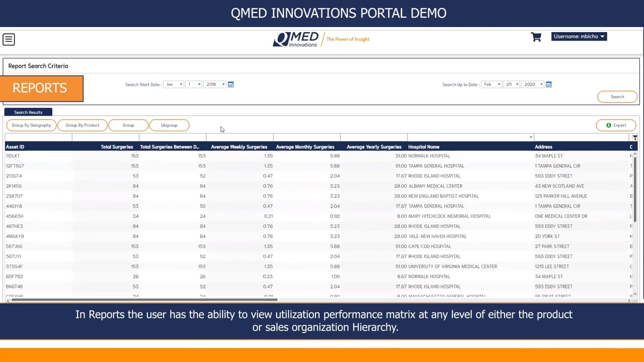644x362 pixels.
Task: Select asset row 2K145G
Action: pyautogui.click(x=319, y=186)
